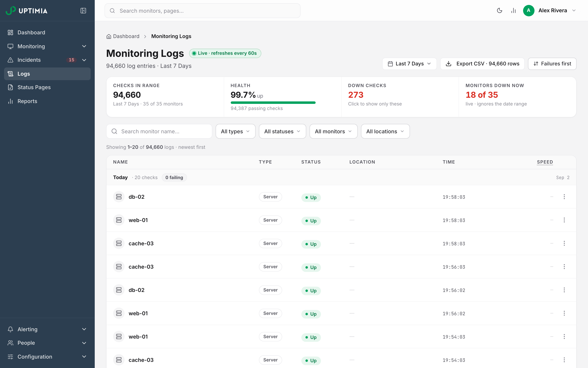
Task: Open row menu for web-01 at 19:56:02
Action: (x=564, y=313)
